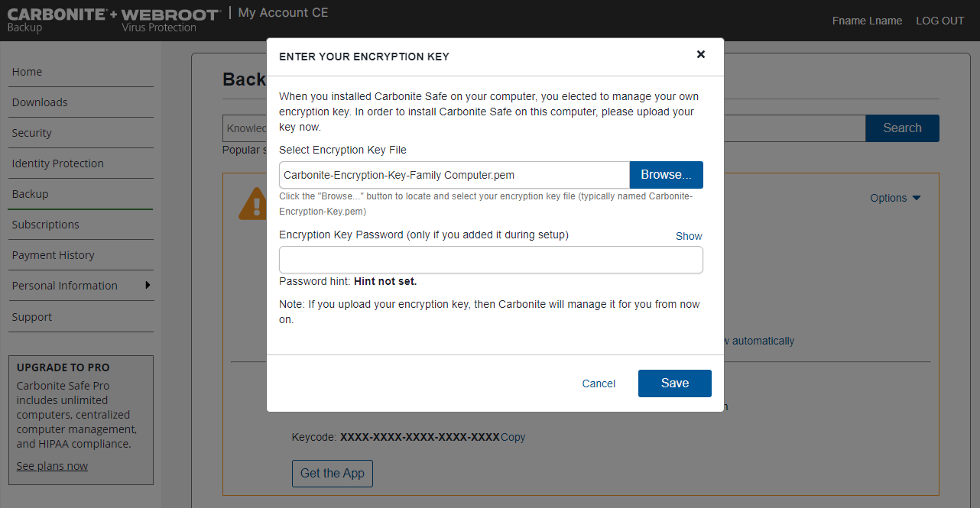This screenshot has width=980, height=508.
Task: Click the Search button
Action: (x=902, y=128)
